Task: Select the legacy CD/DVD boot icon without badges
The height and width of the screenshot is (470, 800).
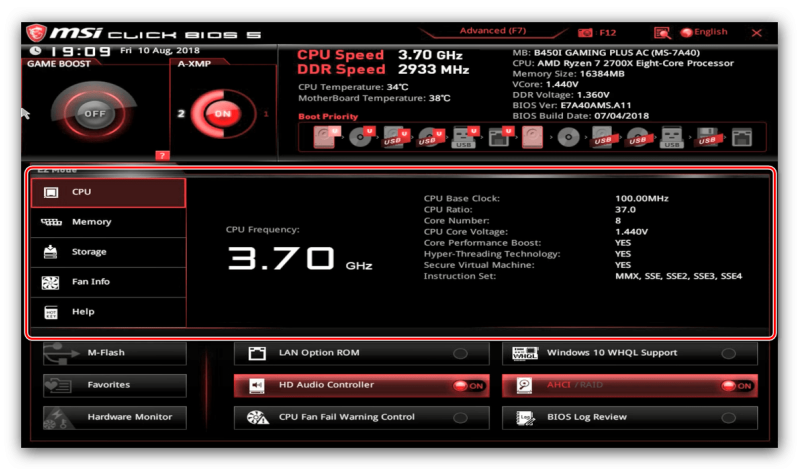Action: click(x=568, y=137)
